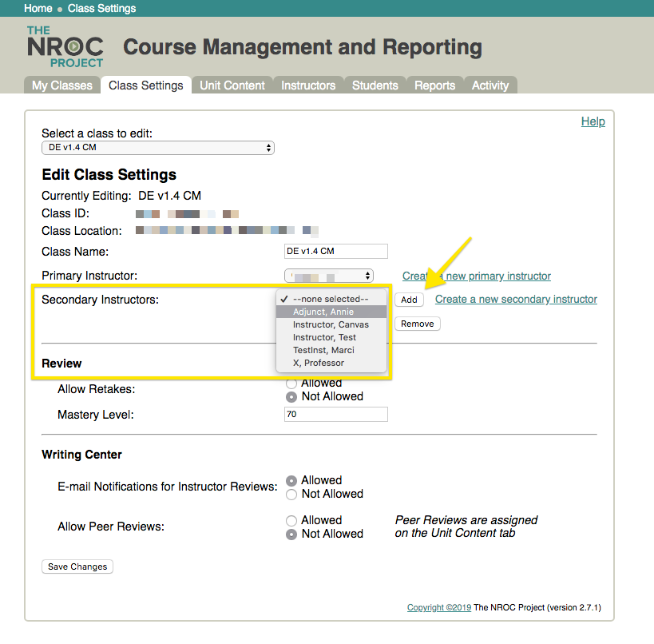Open the Select a class dropdown
Viewport: 654px width, 644px height.
pos(157,148)
